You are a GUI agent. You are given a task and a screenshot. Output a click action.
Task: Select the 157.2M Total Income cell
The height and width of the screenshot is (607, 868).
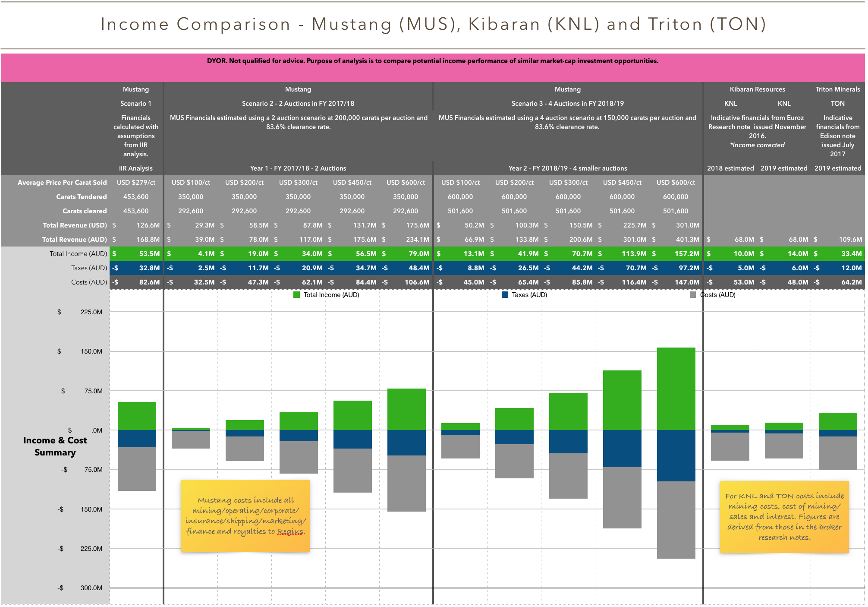(x=676, y=254)
